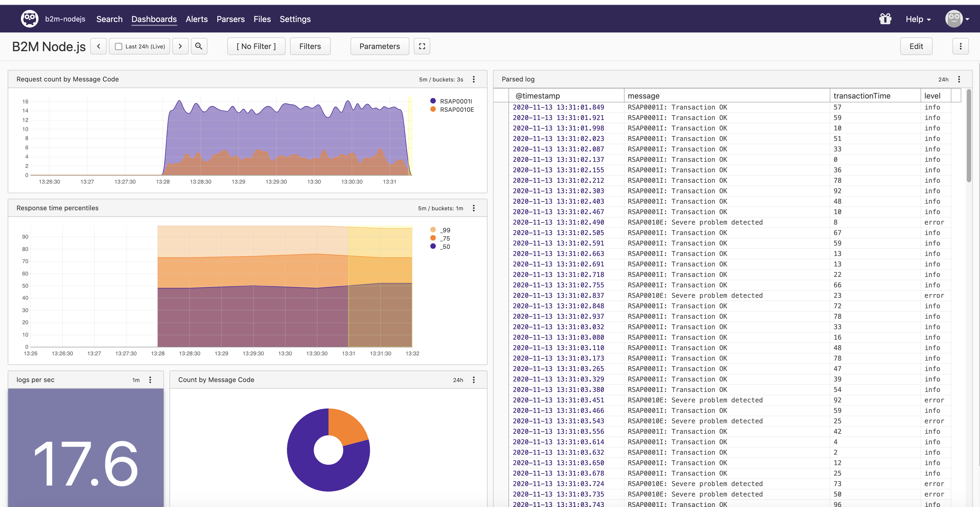Click the RSAP0010E orange legend swatch
Viewport: 980px width, 507px height.
(433, 109)
